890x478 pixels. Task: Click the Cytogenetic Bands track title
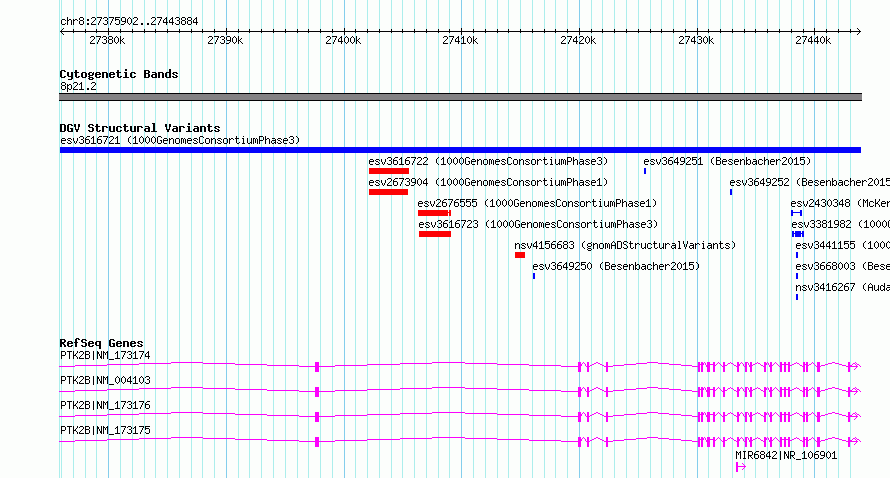click(119, 74)
